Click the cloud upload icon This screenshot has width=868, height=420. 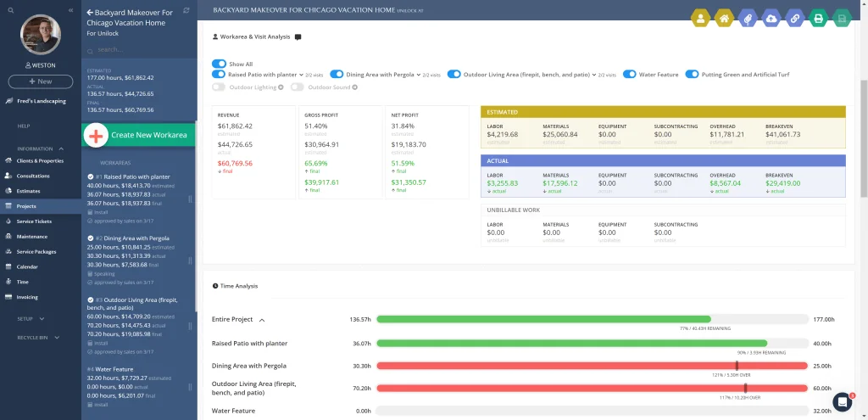pyautogui.click(x=771, y=19)
